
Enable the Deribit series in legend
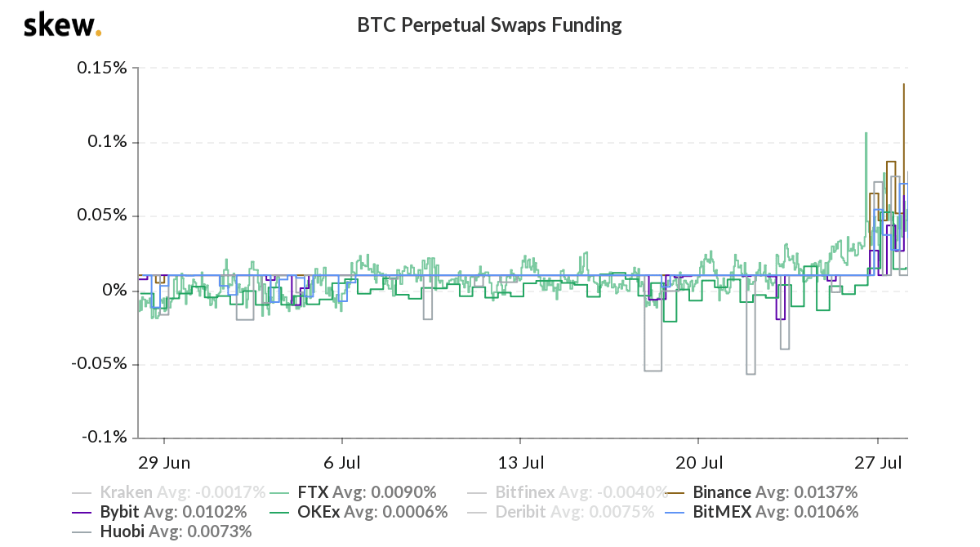point(560,513)
